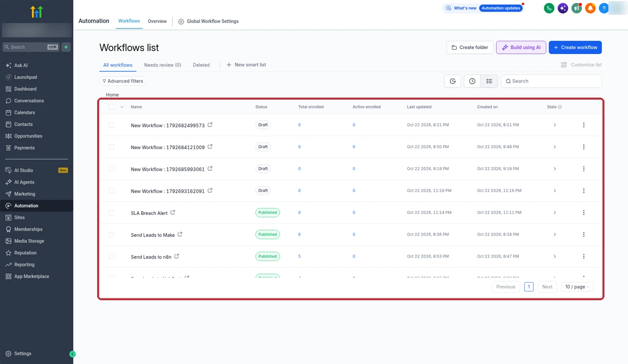Screen dimensions: 628x364
Task: Expand stats for SLA Breach Alert
Action: pos(555,212)
